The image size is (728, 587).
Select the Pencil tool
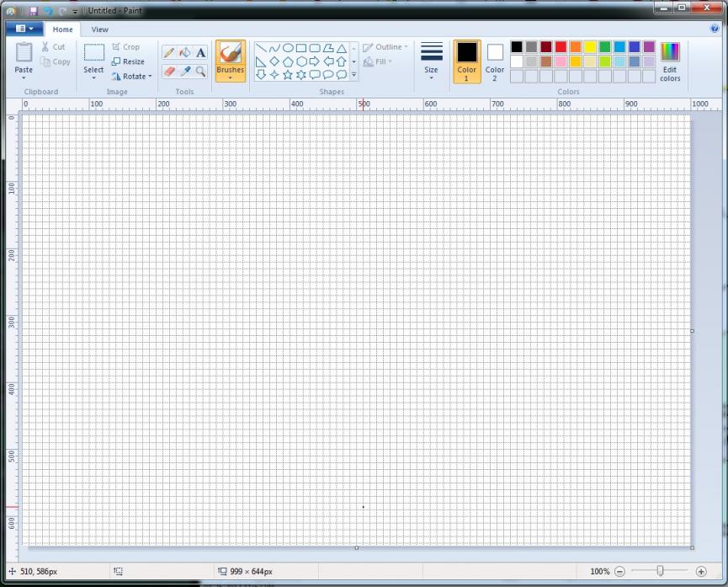pyautogui.click(x=169, y=53)
